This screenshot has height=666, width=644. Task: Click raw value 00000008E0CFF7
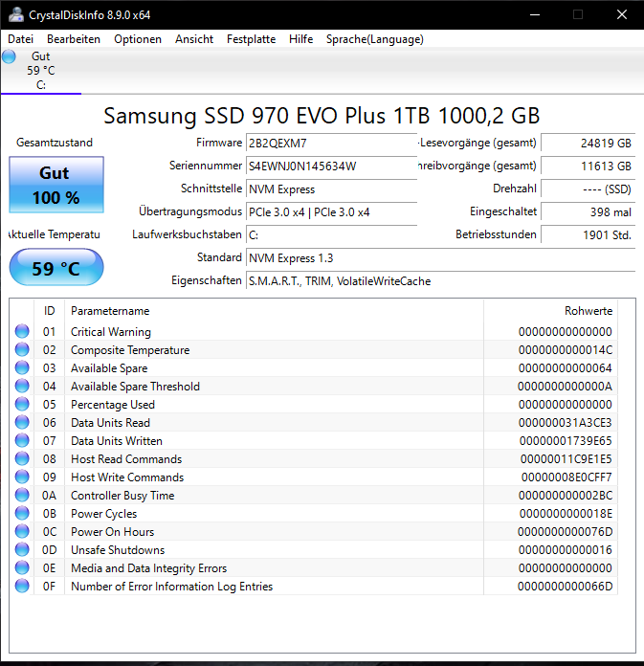(x=566, y=477)
